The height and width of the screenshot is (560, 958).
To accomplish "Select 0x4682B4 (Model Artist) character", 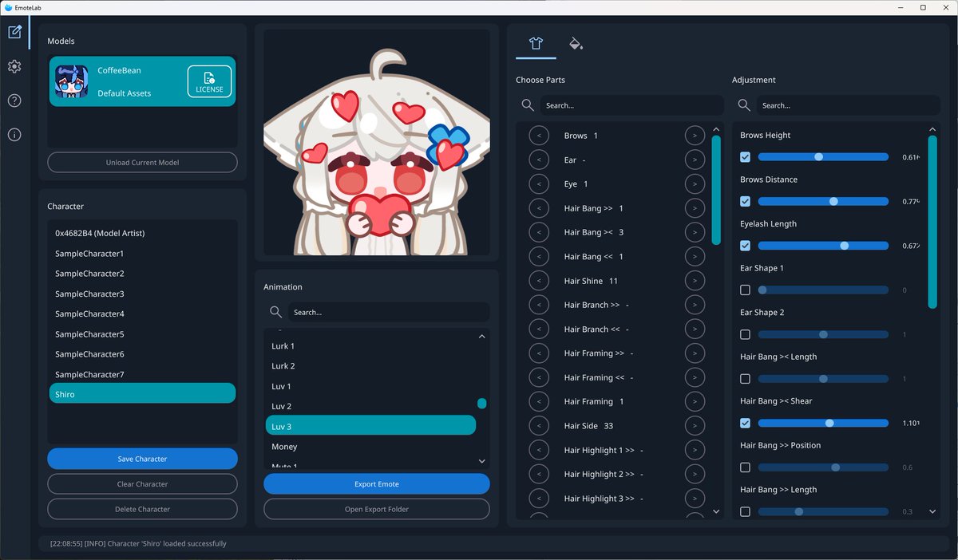I will click(x=142, y=233).
